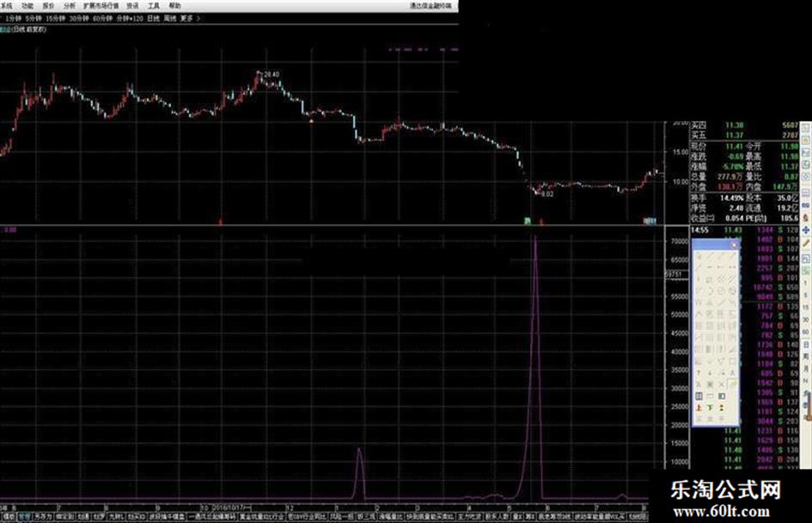Click the sidebar 周 weekly shortcut
Image resolution: width=812 pixels, height=523 pixels.
pyautogui.click(x=806, y=356)
